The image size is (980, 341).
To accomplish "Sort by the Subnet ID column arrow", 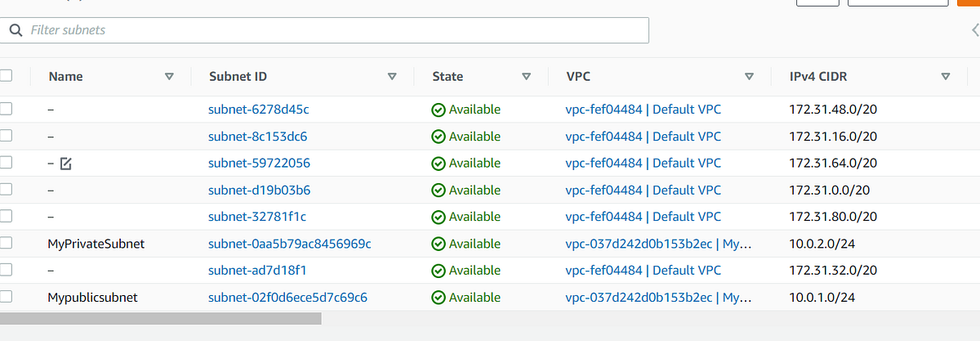I will 392,77.
